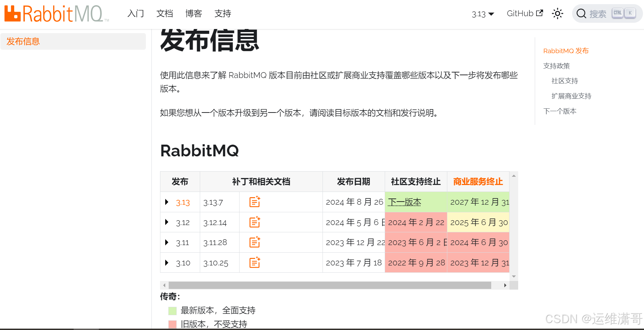The image size is (644, 330).
Task: Click the 3.11 release label
Action: pyautogui.click(x=183, y=243)
